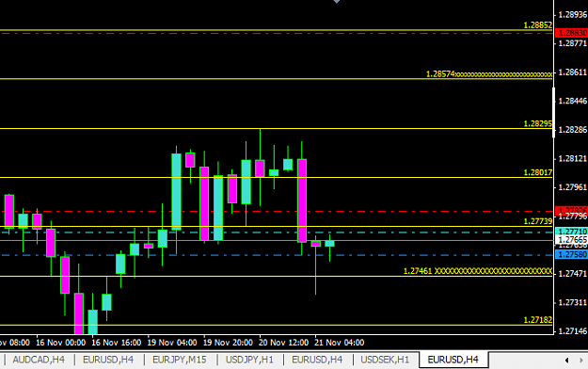Click the 16 Nov 16:00 time label

click(x=117, y=343)
